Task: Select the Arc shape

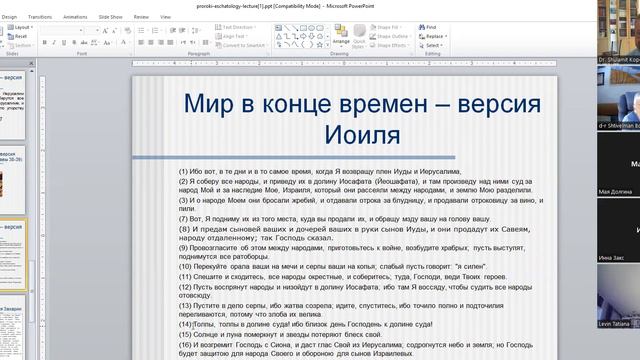Action: pos(287,44)
